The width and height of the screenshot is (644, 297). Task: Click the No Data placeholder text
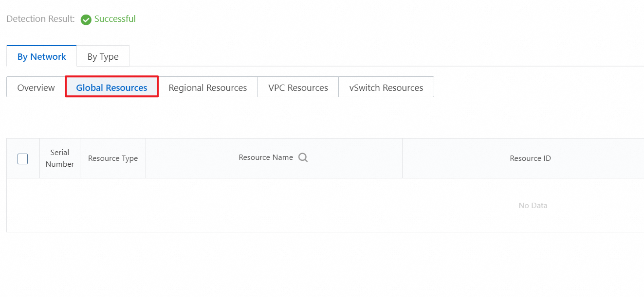tap(533, 206)
